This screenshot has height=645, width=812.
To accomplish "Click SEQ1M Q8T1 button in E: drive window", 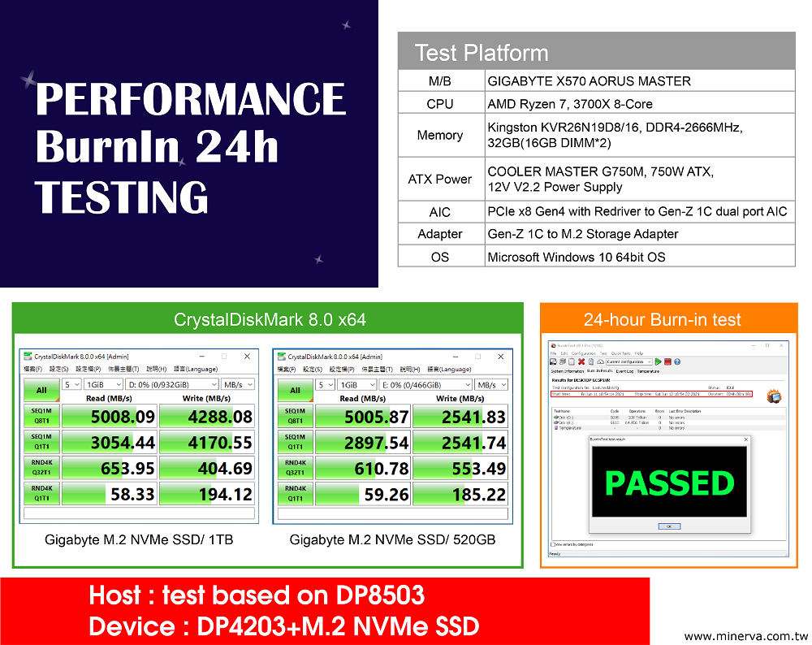I will (296, 416).
